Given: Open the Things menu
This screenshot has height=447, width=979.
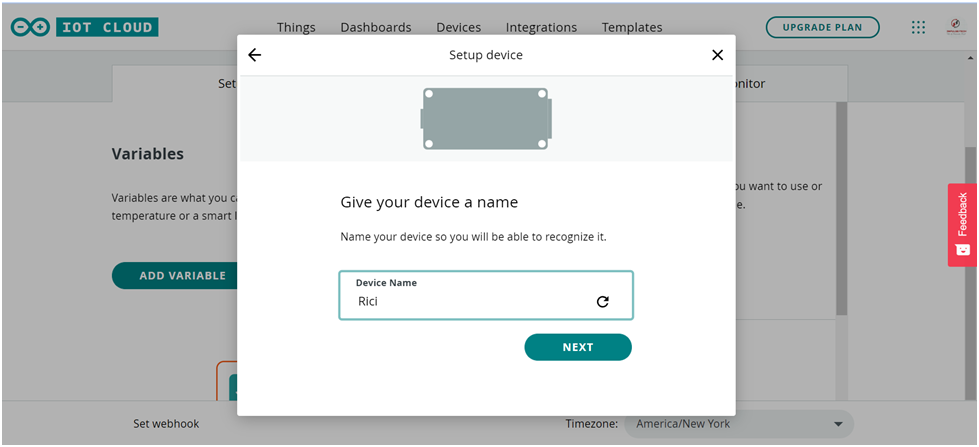Looking at the screenshot, I should coord(296,27).
